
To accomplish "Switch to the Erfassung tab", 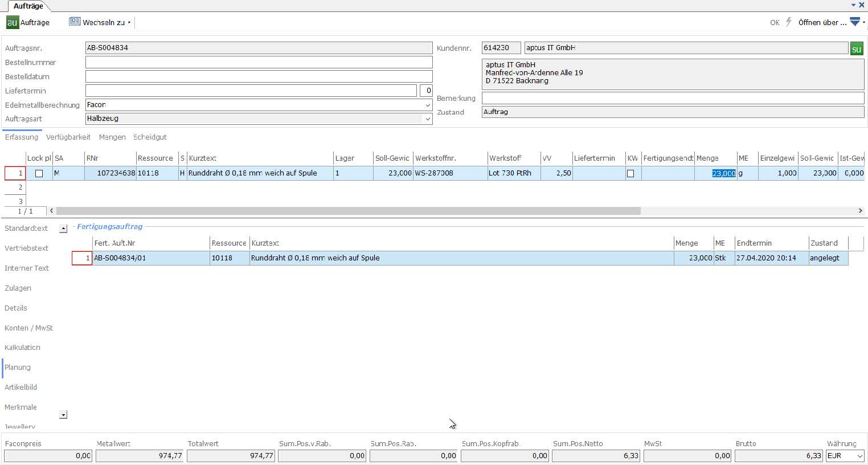I will [x=21, y=137].
